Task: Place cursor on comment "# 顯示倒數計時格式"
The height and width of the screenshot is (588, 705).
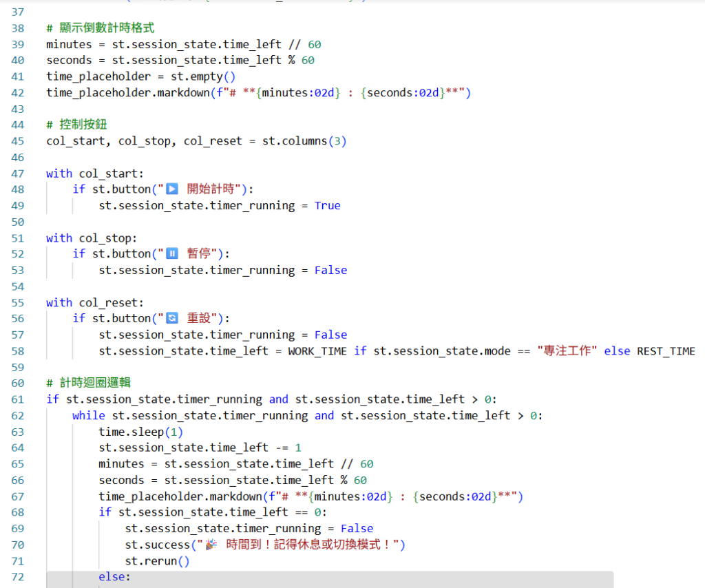Action: (101, 28)
